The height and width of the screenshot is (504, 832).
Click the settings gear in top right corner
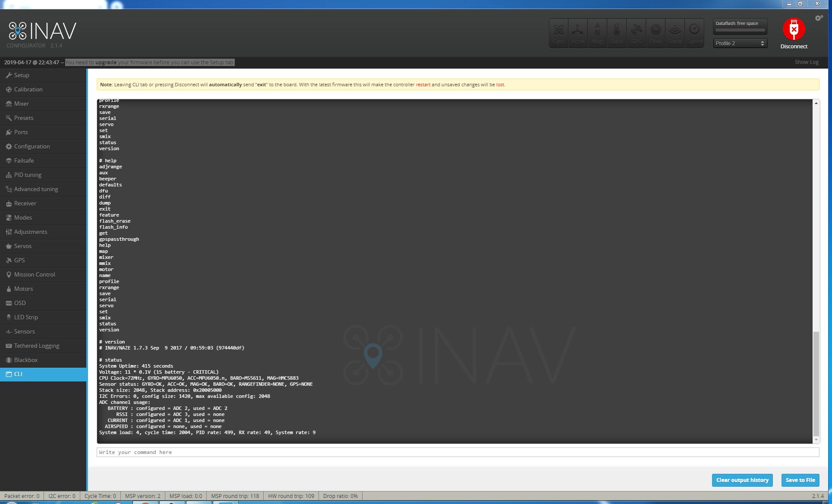tap(819, 18)
